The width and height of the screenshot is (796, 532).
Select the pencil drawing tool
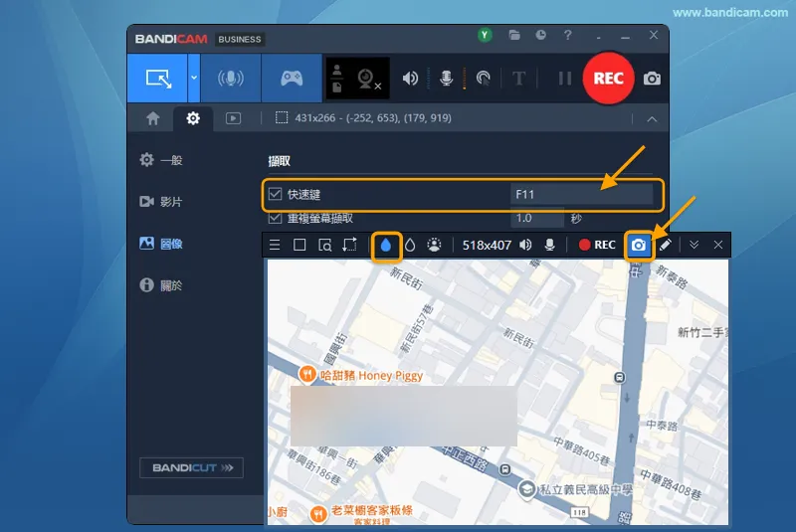[x=665, y=245]
